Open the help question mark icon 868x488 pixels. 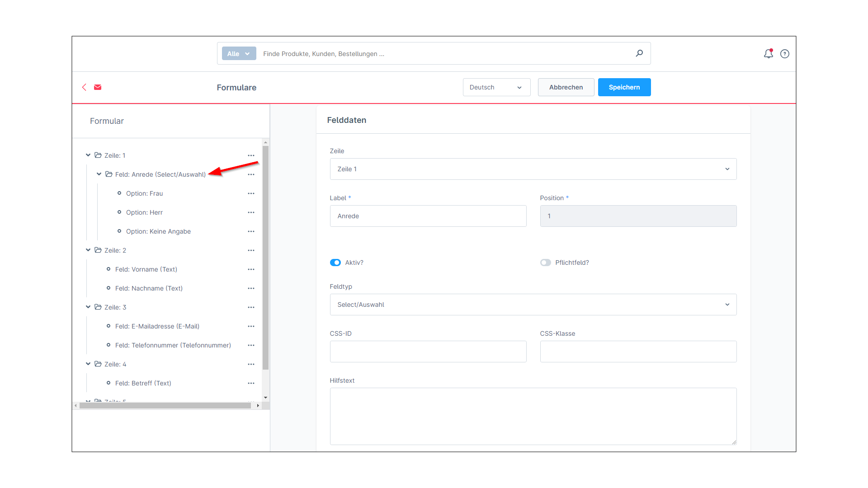coord(785,54)
